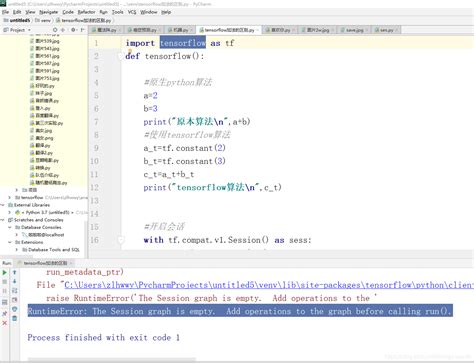Screen dimensions: 474x363
Task: Collapse all in Project toolbar
Action: (x=63, y=30)
